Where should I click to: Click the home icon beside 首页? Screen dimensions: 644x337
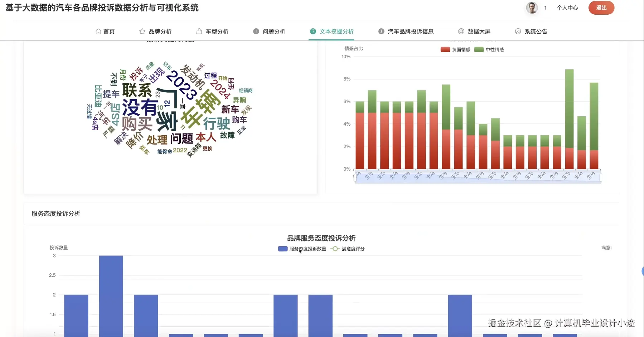[x=98, y=31]
